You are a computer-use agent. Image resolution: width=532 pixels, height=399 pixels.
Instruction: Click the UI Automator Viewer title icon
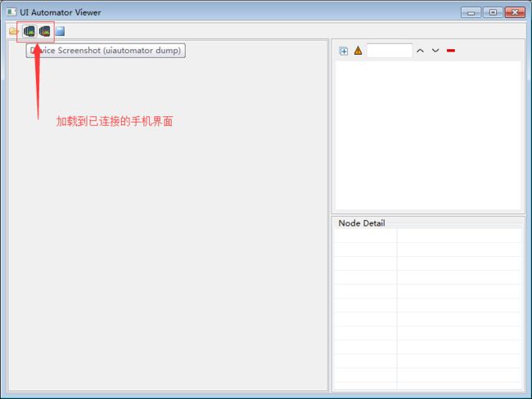coord(11,12)
